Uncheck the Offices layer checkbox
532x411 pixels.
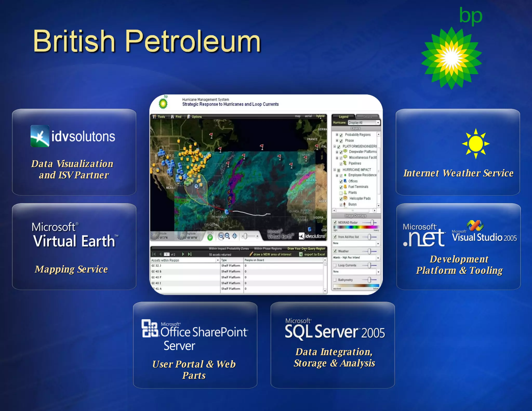(x=341, y=181)
